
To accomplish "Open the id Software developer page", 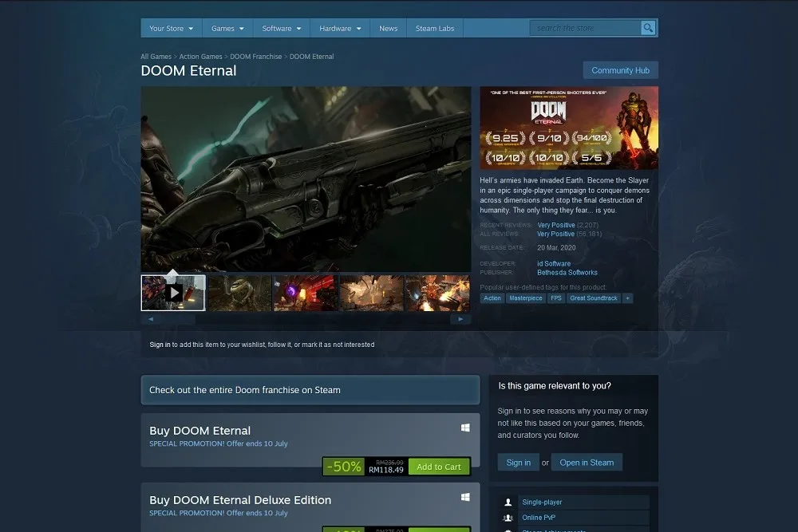I will point(554,263).
